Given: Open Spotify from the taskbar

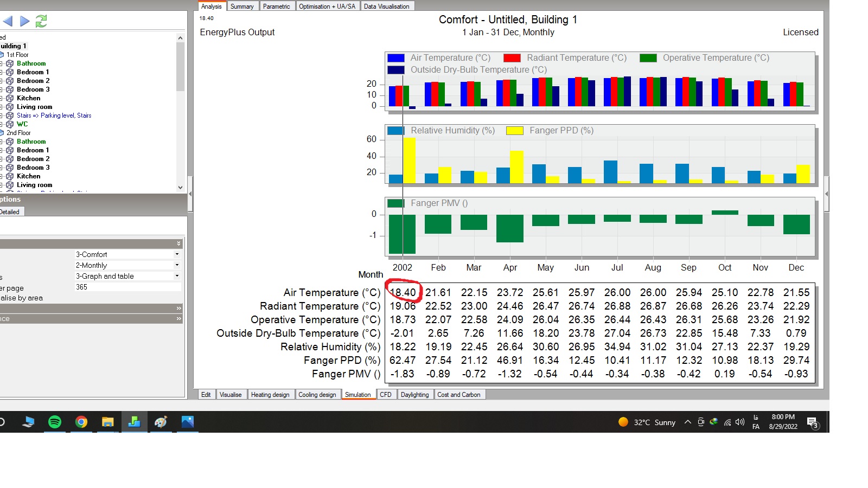Looking at the screenshot, I should (x=55, y=422).
